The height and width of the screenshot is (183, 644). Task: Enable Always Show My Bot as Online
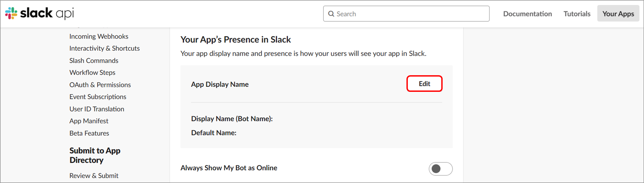pyautogui.click(x=441, y=169)
